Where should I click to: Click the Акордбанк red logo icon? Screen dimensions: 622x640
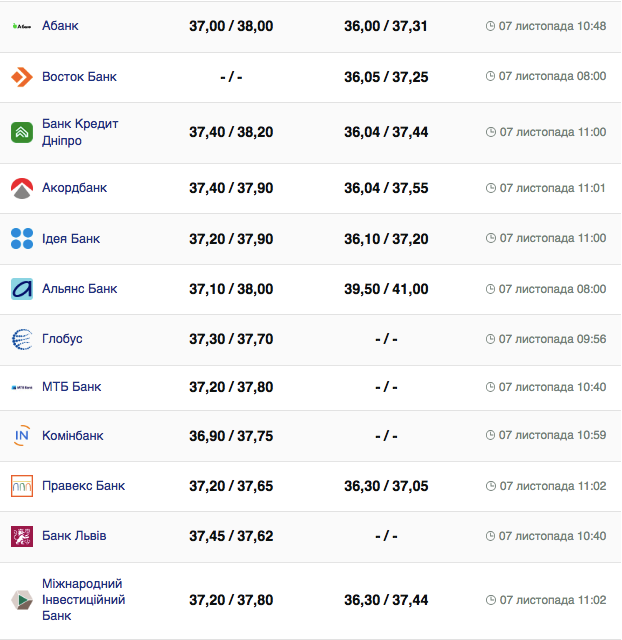[x=22, y=188]
